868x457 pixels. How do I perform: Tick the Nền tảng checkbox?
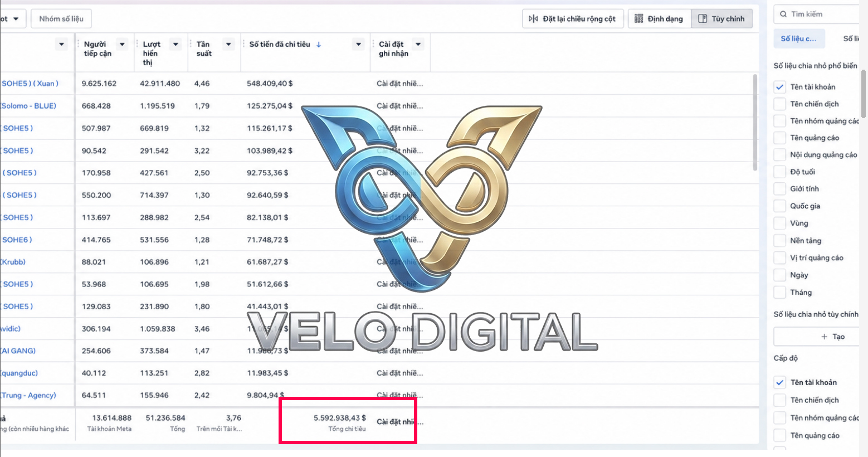(x=779, y=241)
